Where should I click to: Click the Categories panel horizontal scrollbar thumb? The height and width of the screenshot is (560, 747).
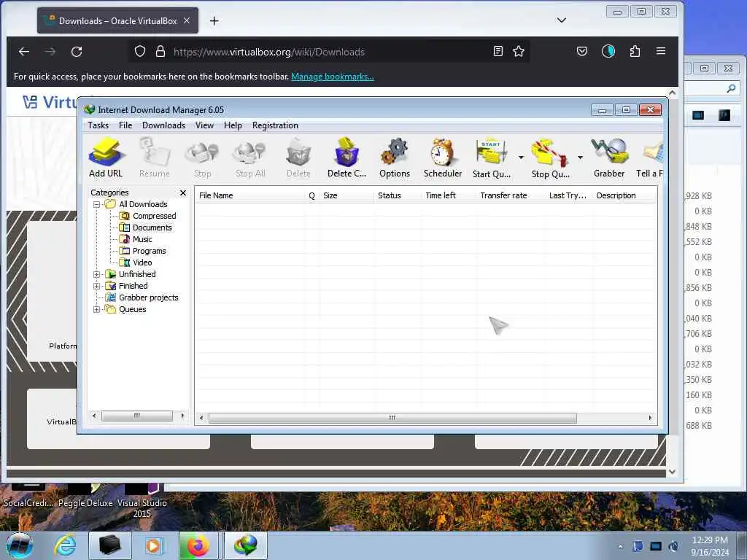[137, 416]
